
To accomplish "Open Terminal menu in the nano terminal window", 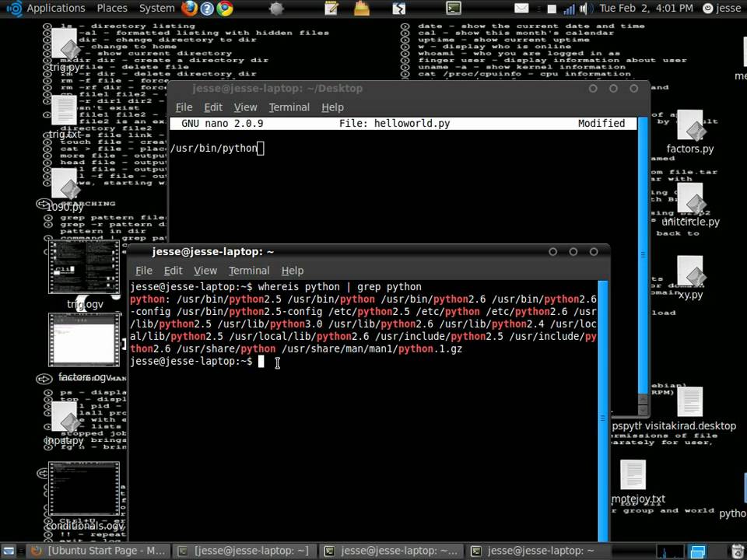I will pos(289,107).
